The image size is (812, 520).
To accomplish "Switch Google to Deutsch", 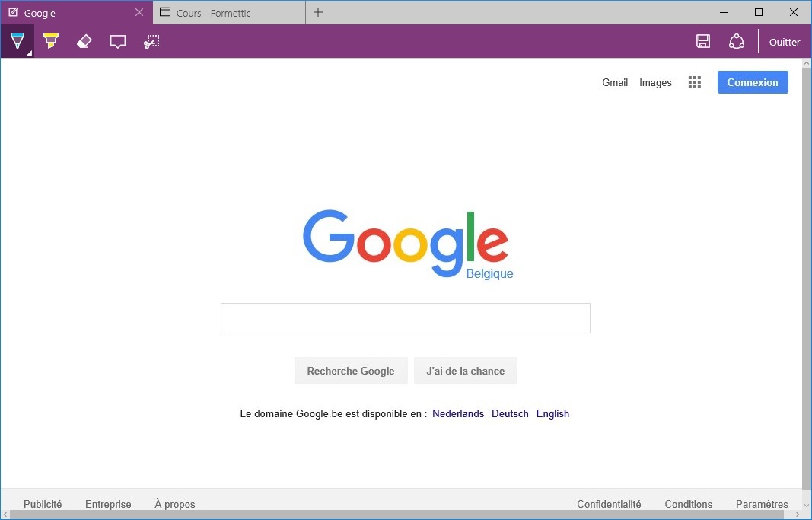I will (510, 414).
